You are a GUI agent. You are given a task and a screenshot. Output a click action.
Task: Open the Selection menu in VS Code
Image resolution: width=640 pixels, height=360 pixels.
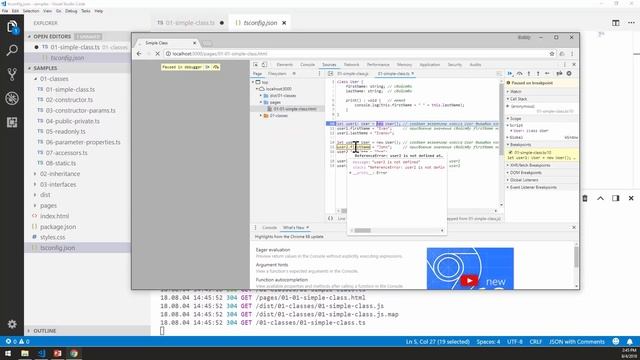pyautogui.click(x=31, y=11)
